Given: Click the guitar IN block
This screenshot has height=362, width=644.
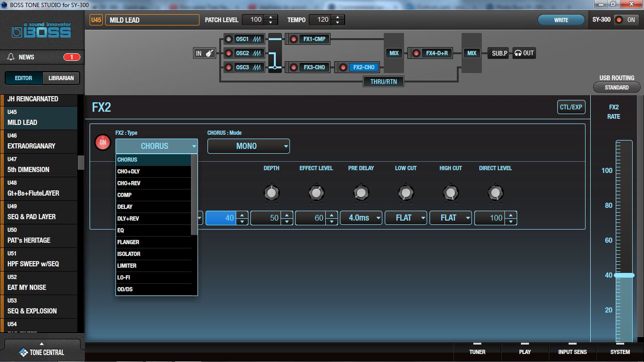Looking at the screenshot, I should 205,53.
